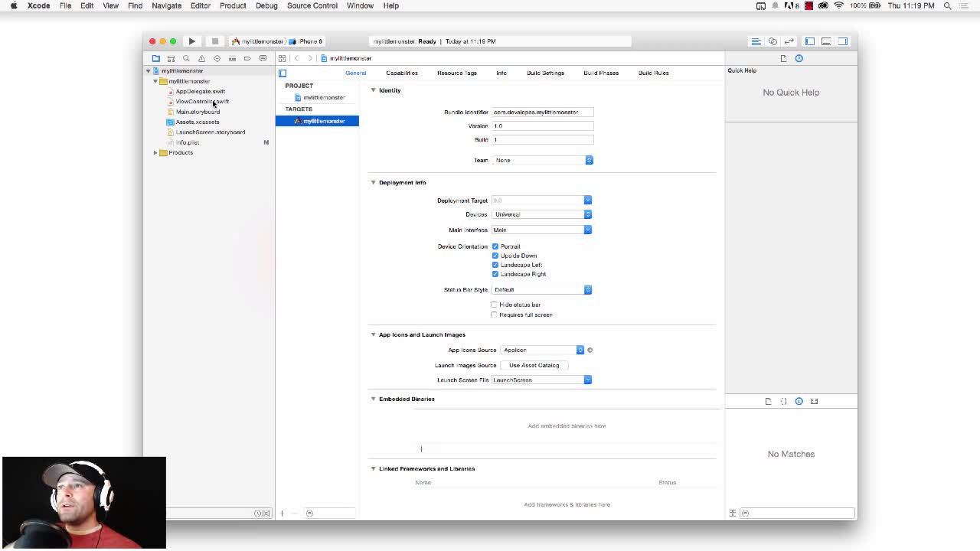This screenshot has width=980, height=551.
Task: Enable the Requires full screen checkbox
Action: click(495, 315)
